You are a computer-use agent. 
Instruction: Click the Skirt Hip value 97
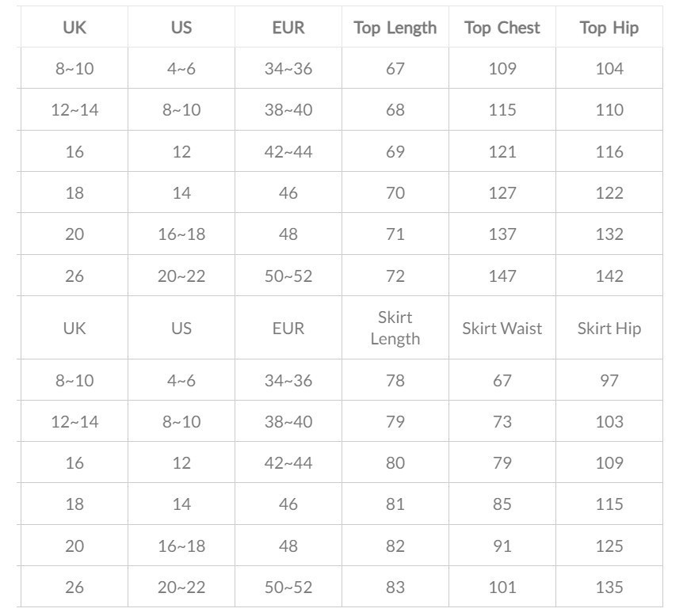(609, 381)
